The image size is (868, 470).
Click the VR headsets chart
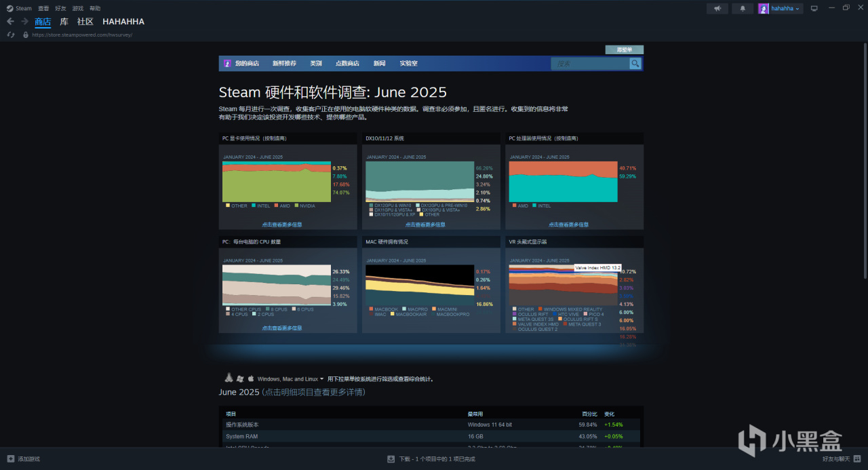563,285
